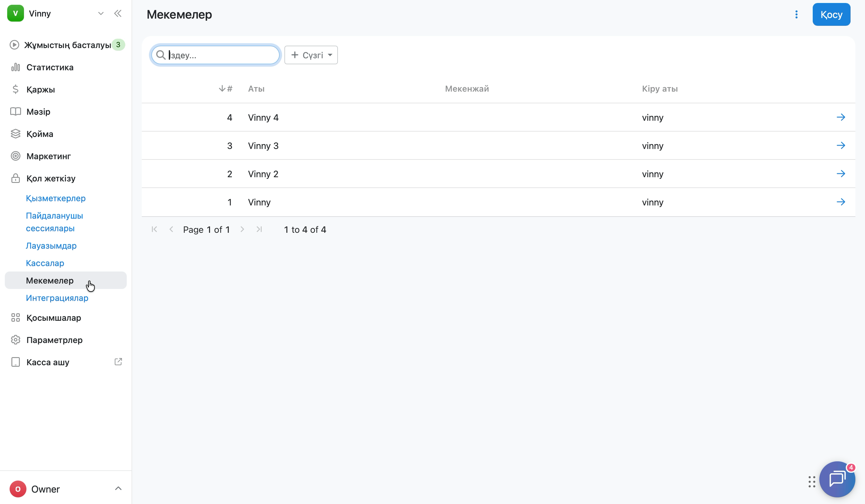Screen dimensions: 865x504
Task: Click the Қойма layers icon
Action: 15,134
